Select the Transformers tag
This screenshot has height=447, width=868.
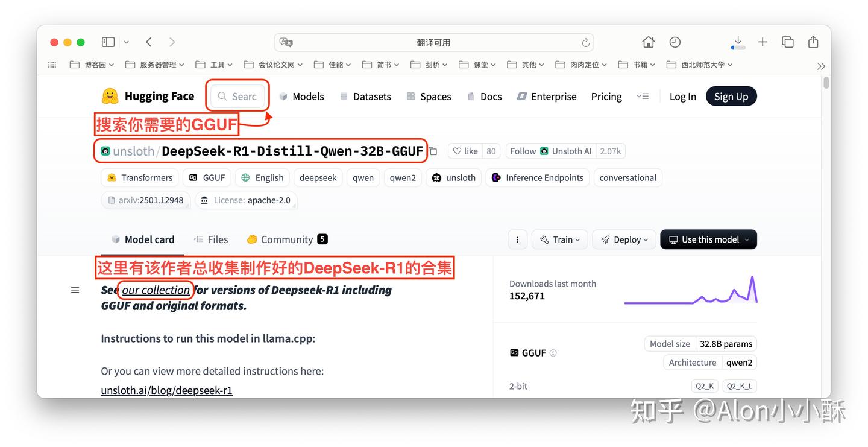coord(140,177)
